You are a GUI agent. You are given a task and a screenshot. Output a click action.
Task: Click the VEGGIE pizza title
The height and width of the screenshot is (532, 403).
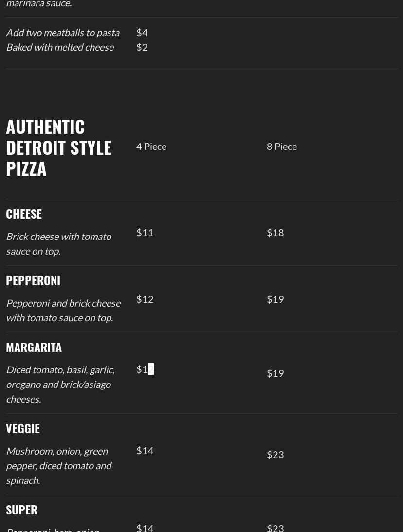coord(23,429)
